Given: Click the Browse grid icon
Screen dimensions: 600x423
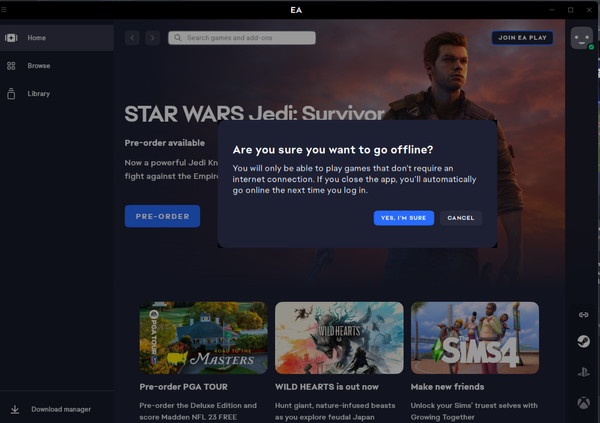Looking at the screenshot, I should tap(11, 66).
